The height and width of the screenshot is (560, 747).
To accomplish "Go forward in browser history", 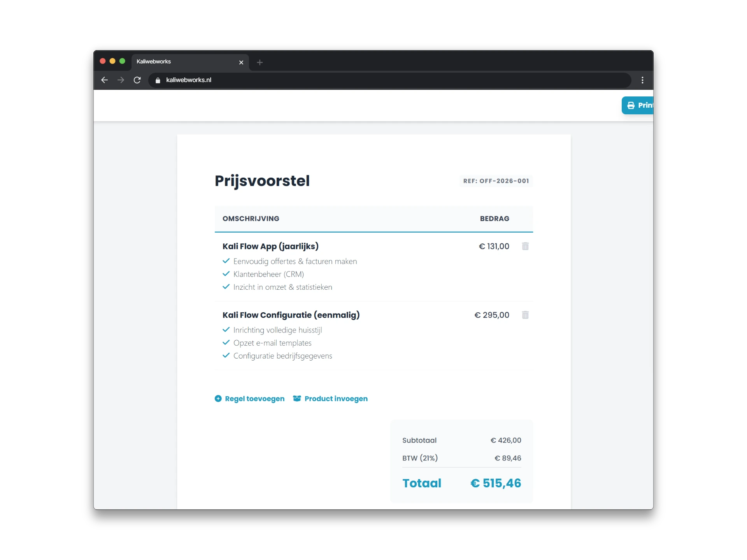I will point(121,80).
